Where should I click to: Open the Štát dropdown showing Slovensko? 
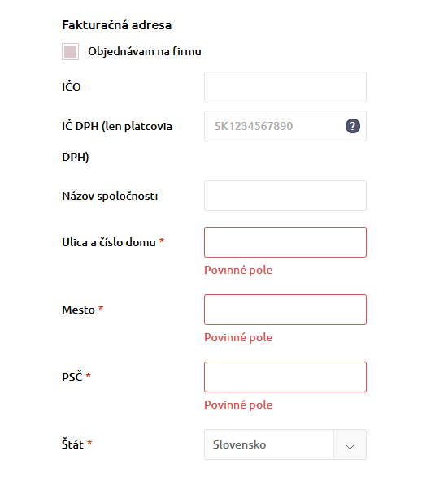[285, 444]
